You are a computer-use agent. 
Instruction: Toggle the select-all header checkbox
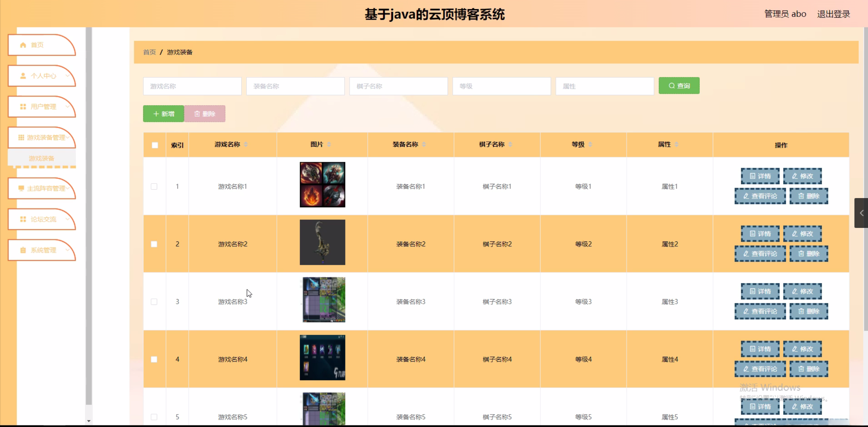pos(155,145)
